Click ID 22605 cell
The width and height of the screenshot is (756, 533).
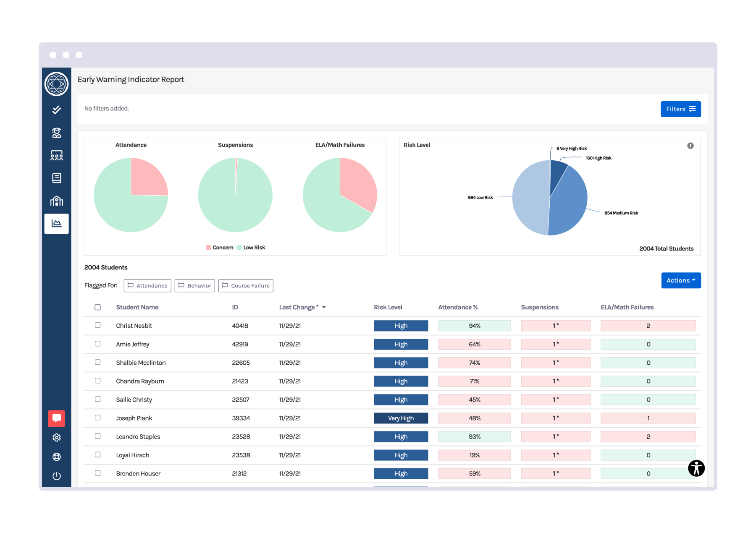[241, 363]
